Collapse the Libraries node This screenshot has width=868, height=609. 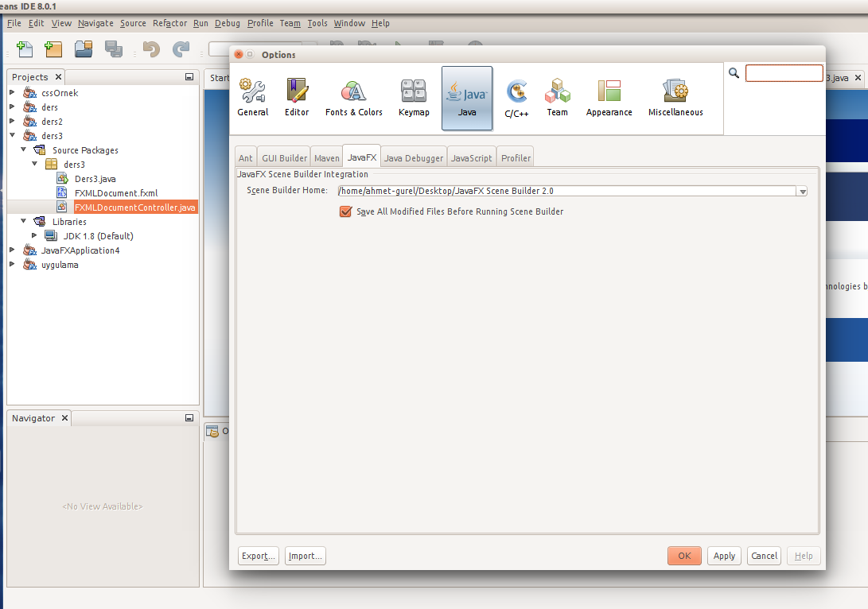[x=23, y=221]
